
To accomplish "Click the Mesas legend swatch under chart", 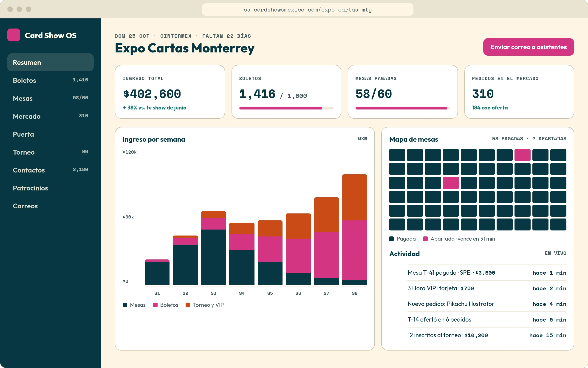I will 125,305.
